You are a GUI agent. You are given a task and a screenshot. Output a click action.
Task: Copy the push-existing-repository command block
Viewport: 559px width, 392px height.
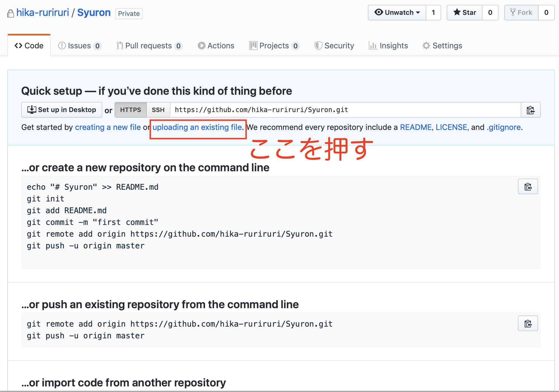point(527,323)
